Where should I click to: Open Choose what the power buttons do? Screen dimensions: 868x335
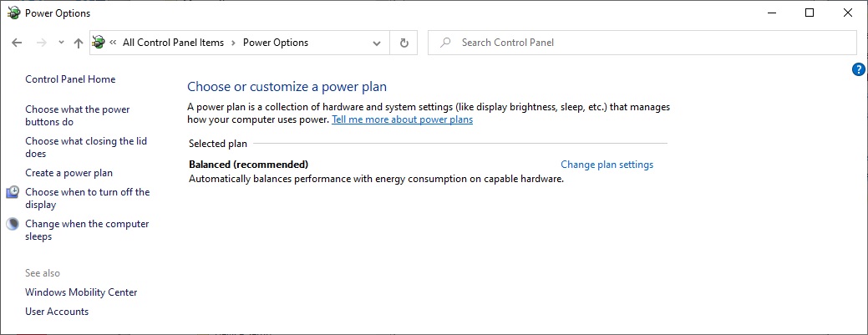(x=78, y=116)
